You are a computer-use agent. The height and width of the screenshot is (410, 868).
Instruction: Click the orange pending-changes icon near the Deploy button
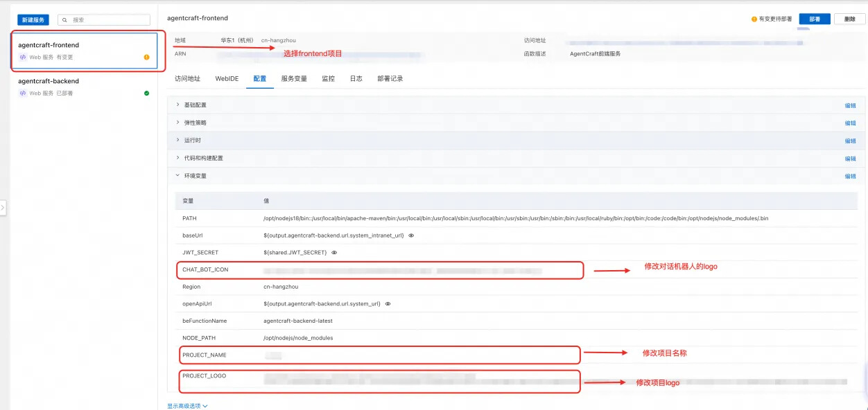[x=754, y=19]
